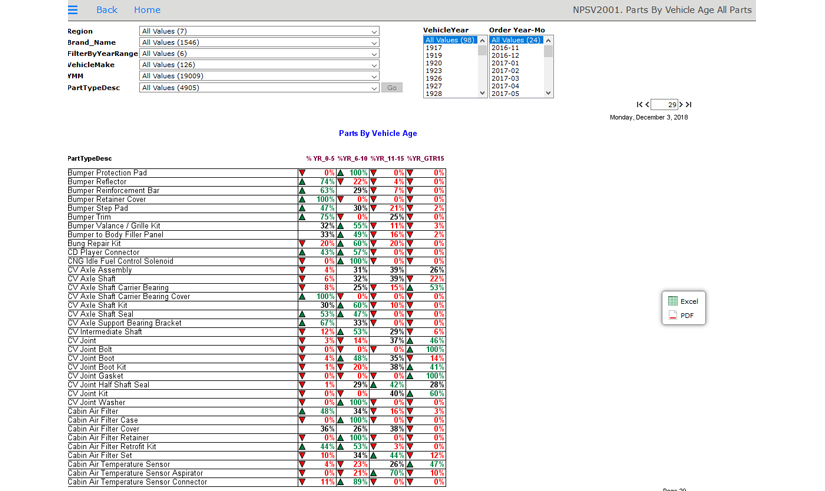Open the PartTypeDesc dropdown
Image resolution: width=825 pixels, height=491 pixels.
(259, 87)
